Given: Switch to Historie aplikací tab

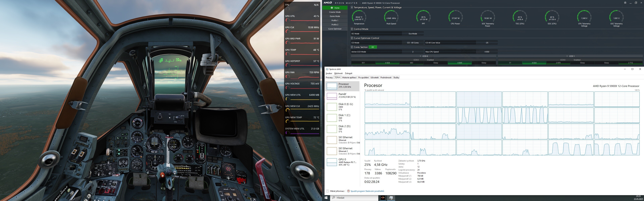Looking at the screenshot, I should tap(349, 78).
